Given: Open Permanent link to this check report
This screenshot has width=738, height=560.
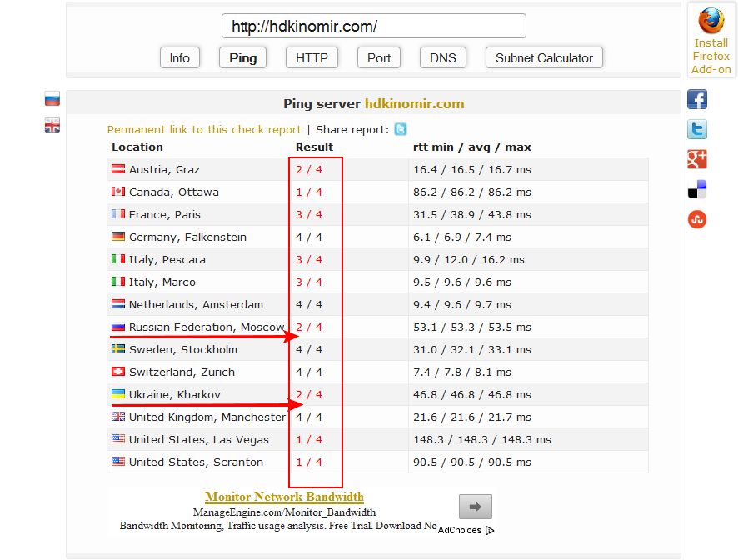Looking at the screenshot, I should [204, 129].
